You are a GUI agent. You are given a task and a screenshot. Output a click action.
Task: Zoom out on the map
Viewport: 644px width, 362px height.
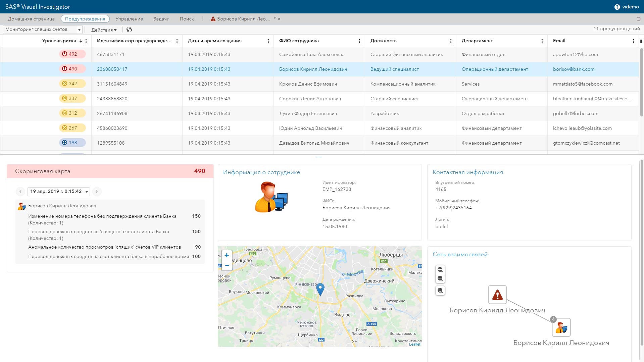pos(227,265)
